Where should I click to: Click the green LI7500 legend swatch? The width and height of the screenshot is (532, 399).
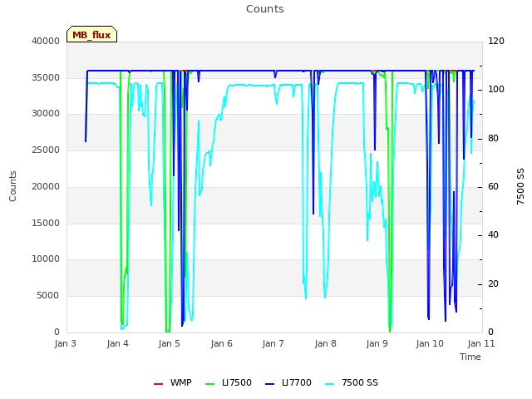(210, 384)
